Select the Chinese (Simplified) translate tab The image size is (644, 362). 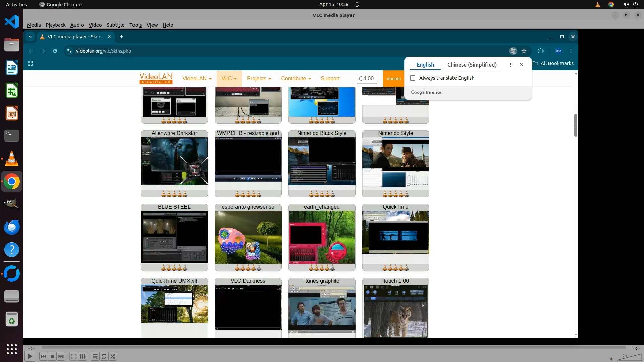click(472, 65)
